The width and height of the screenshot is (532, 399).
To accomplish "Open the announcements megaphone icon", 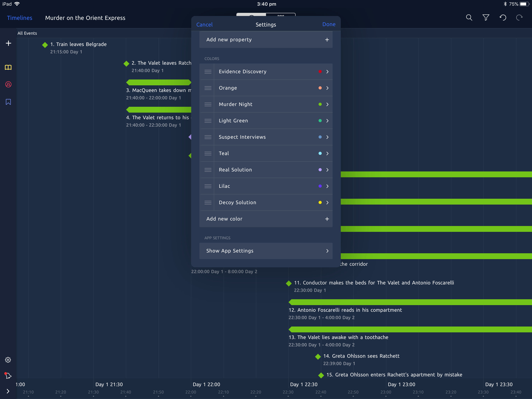I will pyautogui.click(x=8, y=375).
